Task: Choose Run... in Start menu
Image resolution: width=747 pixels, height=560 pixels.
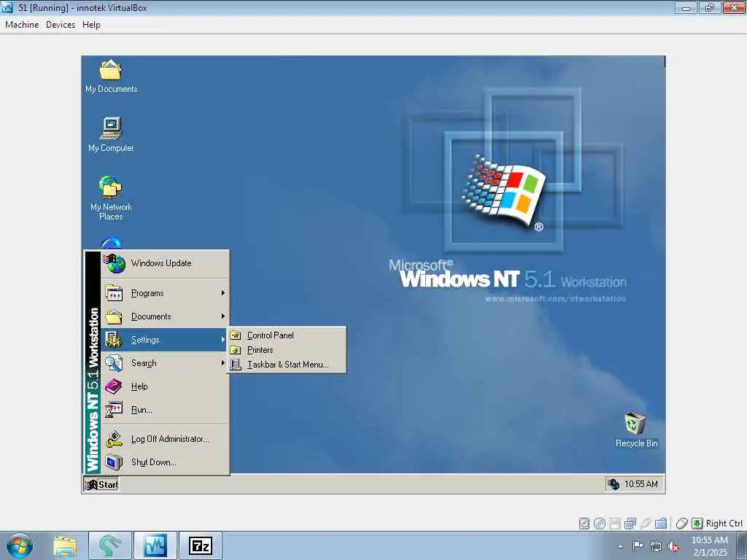Action: click(165, 410)
